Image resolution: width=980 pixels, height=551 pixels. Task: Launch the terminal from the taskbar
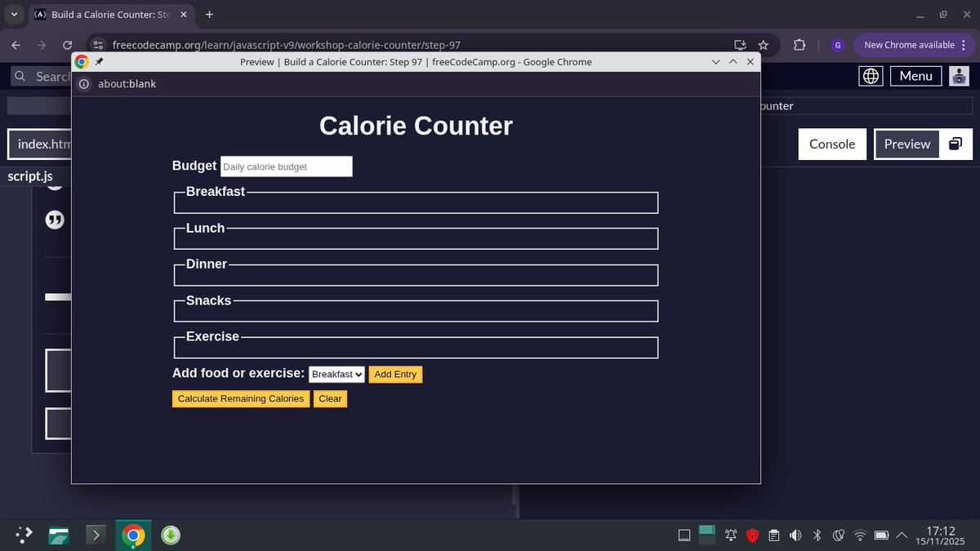pyautogui.click(x=96, y=535)
